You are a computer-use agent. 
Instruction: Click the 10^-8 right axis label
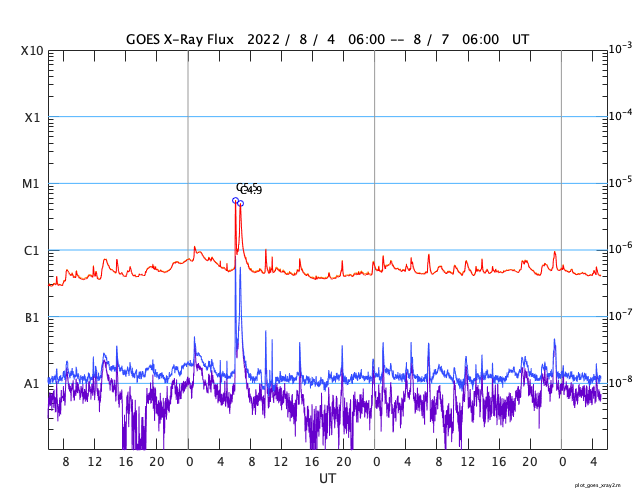click(620, 381)
